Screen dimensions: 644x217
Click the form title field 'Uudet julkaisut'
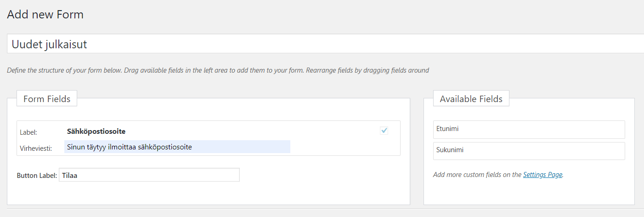[x=322, y=44]
